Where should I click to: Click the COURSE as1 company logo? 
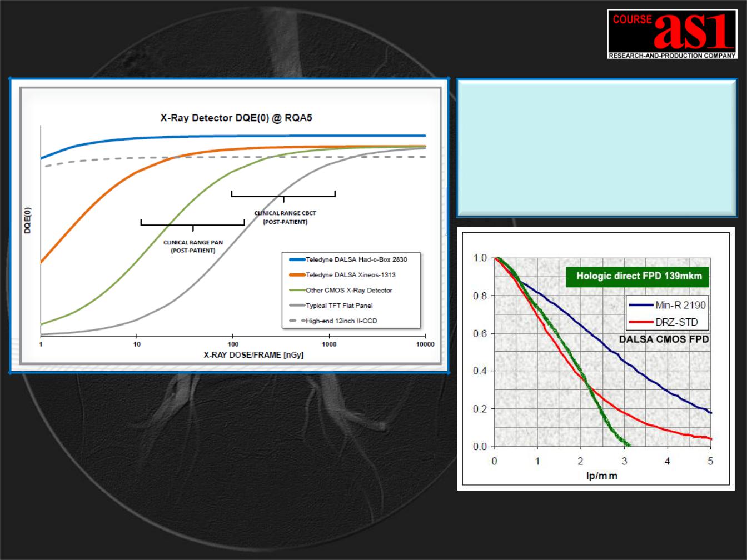(x=673, y=34)
